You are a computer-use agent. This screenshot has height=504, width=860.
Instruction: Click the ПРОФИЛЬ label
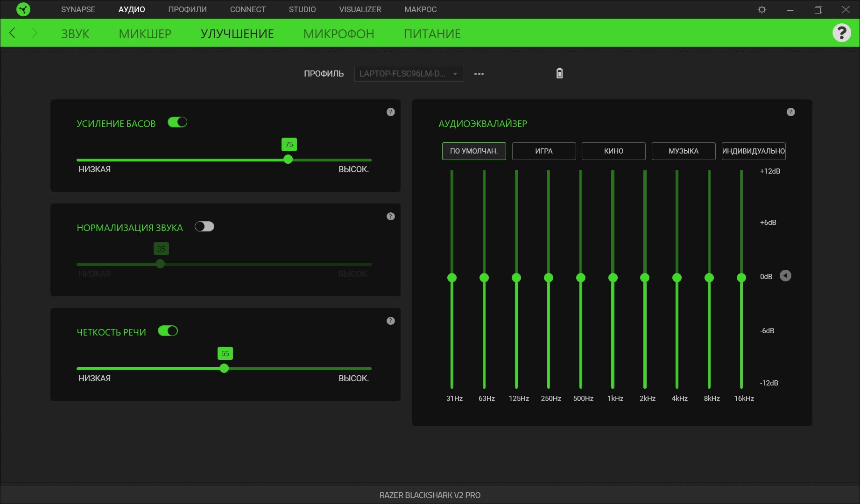click(x=324, y=74)
